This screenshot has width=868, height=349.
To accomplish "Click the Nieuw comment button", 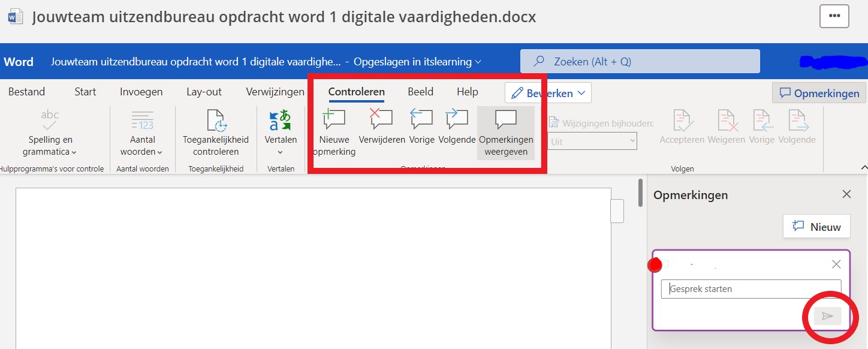I will pos(816,227).
